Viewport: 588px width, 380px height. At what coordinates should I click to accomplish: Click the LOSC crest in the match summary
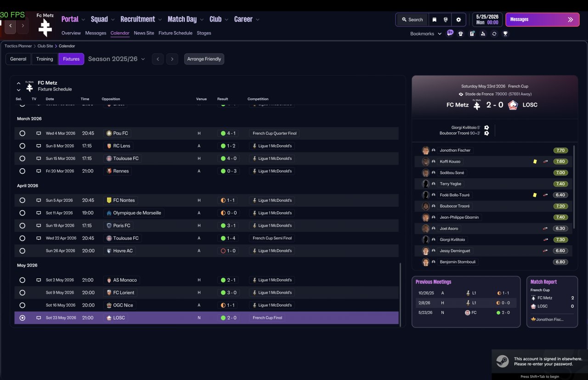pyautogui.click(x=513, y=105)
